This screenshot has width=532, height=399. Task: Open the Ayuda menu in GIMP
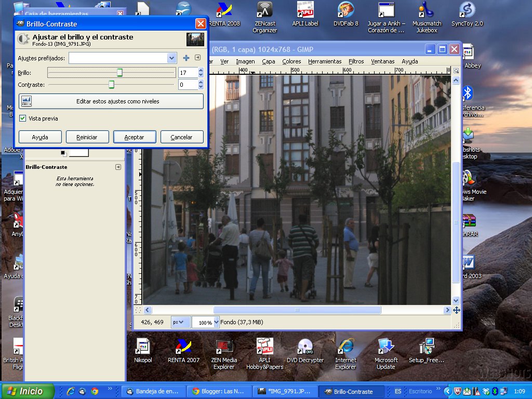409,61
